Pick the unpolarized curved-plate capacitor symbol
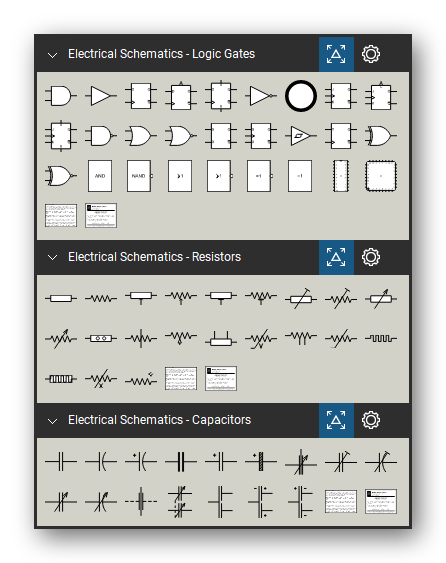Image resolution: width=446 pixels, height=563 pixels. coord(101,461)
